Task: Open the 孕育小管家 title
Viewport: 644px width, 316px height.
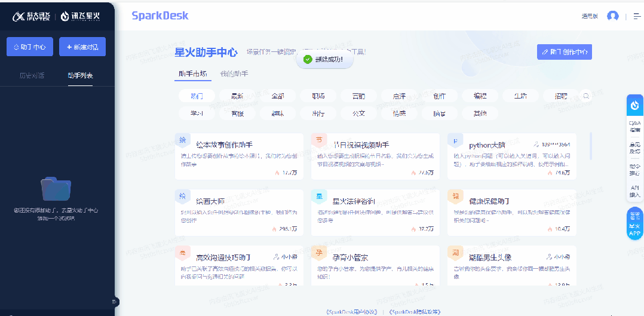Action: (350, 257)
